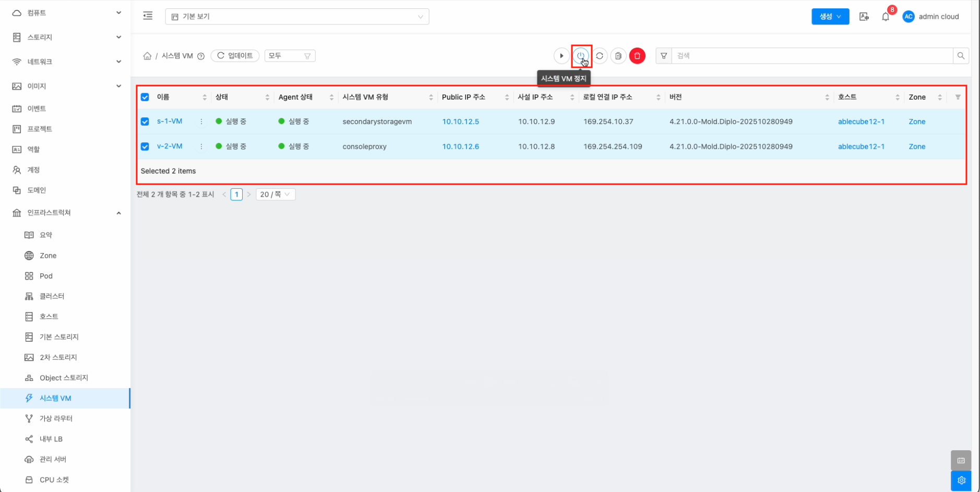Open the 기본 보기 view dropdown
Screen dimensions: 980x492
click(297, 17)
